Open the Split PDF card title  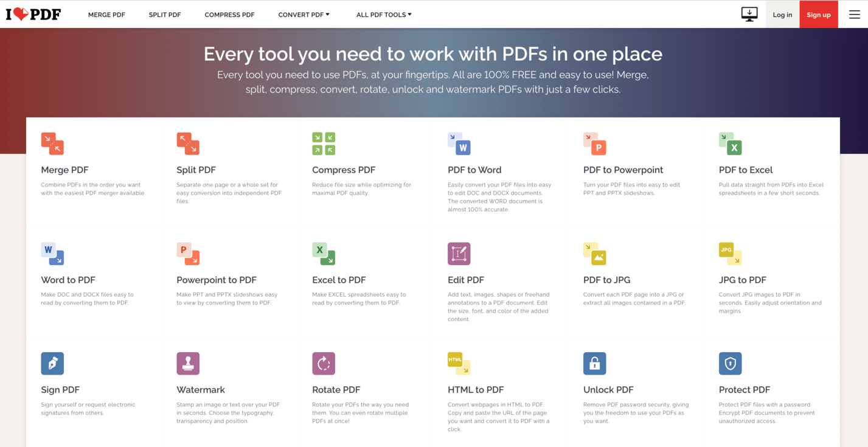(x=196, y=170)
